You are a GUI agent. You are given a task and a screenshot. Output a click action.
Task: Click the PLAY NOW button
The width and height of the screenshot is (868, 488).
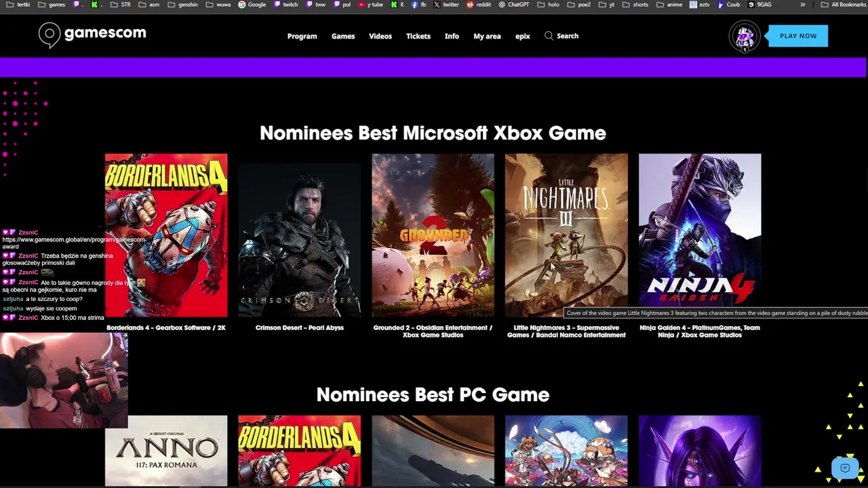pos(798,36)
